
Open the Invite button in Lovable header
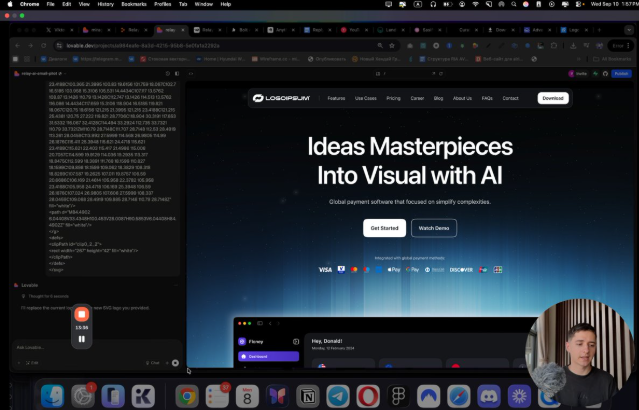578,74
